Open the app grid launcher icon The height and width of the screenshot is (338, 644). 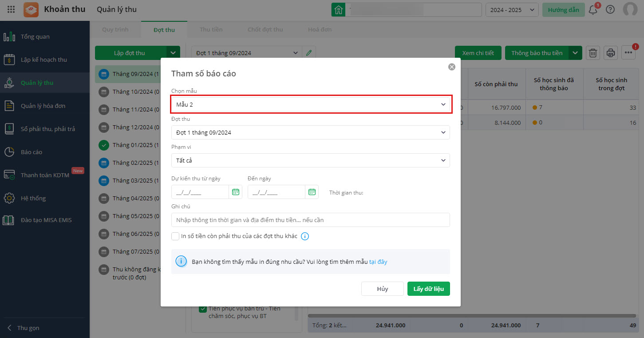point(12,9)
